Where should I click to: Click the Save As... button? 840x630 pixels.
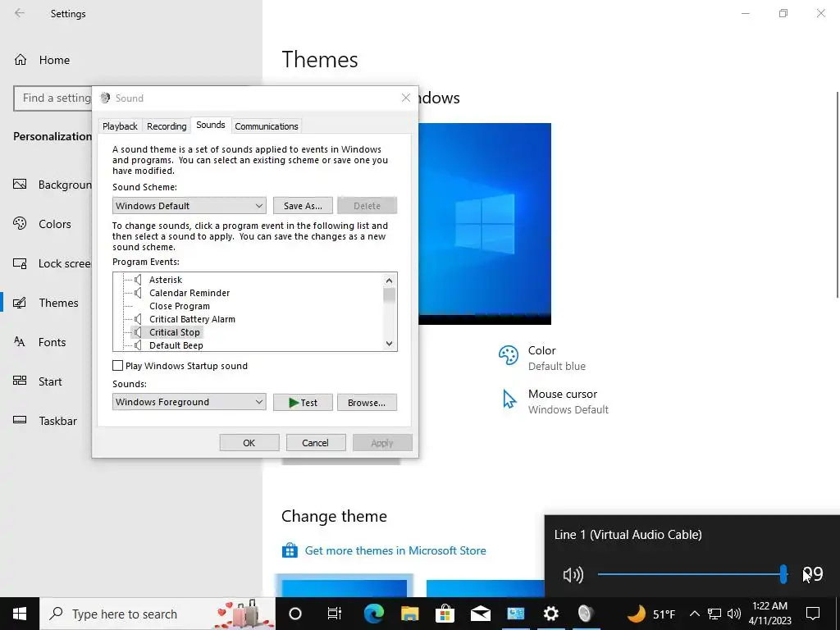(x=303, y=206)
